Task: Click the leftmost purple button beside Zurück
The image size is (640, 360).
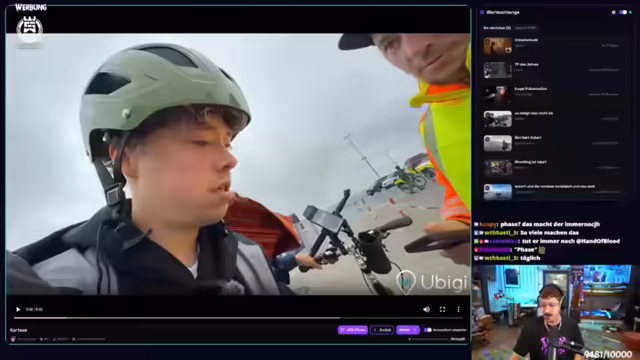Action: (x=353, y=330)
